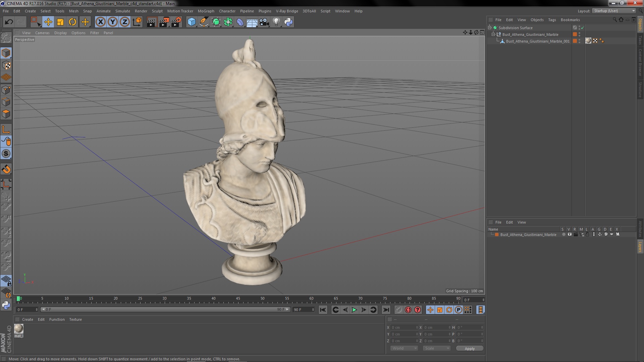This screenshot has height=362, width=644.
Task: Open Object Manager Bookmarks menu
Action: 570,20
